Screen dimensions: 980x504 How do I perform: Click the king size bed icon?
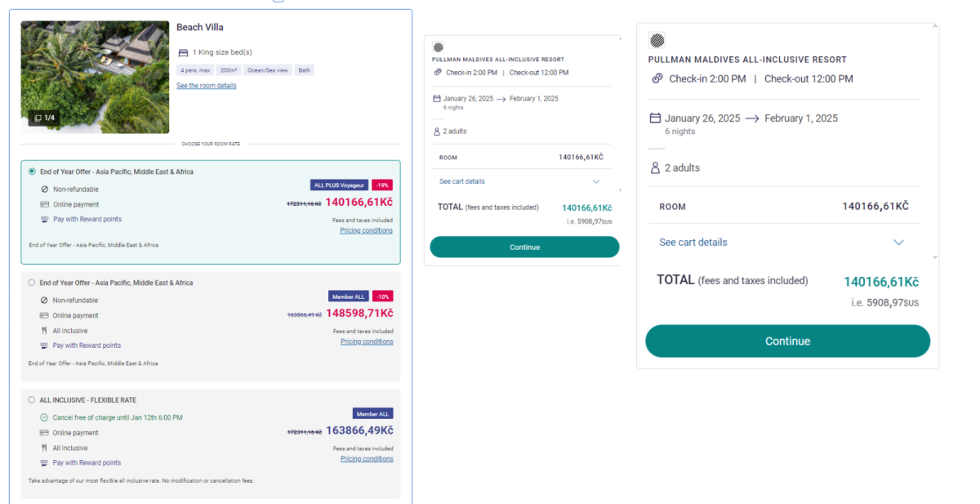pyautogui.click(x=183, y=52)
